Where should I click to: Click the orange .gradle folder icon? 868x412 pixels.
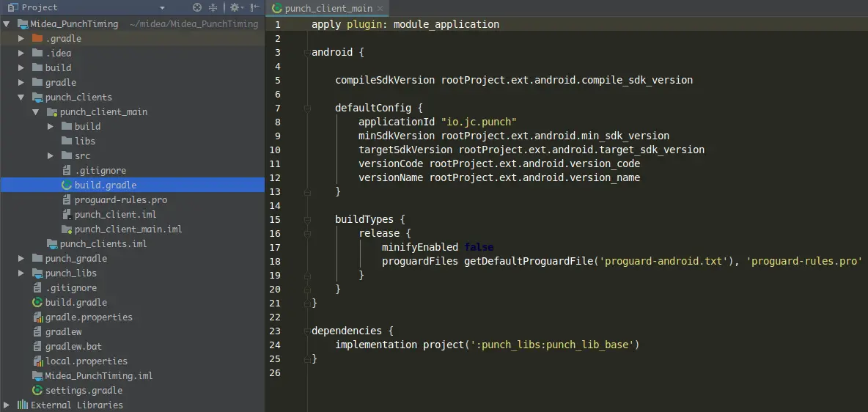pyautogui.click(x=37, y=38)
